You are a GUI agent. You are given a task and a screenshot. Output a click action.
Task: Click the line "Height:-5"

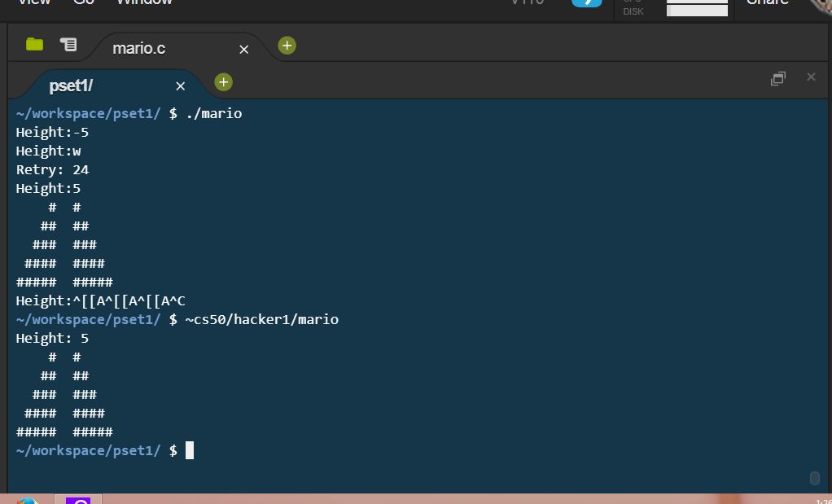(52, 132)
